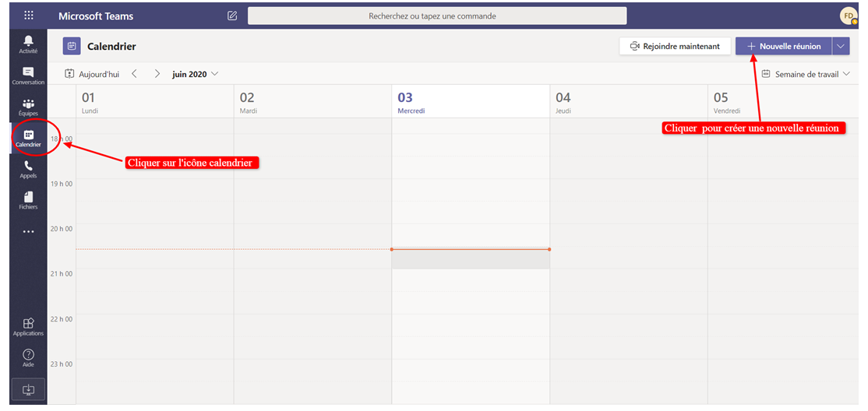Jump to Aujourd'hui in calendar
This screenshot has width=868, height=411.
[x=93, y=74]
